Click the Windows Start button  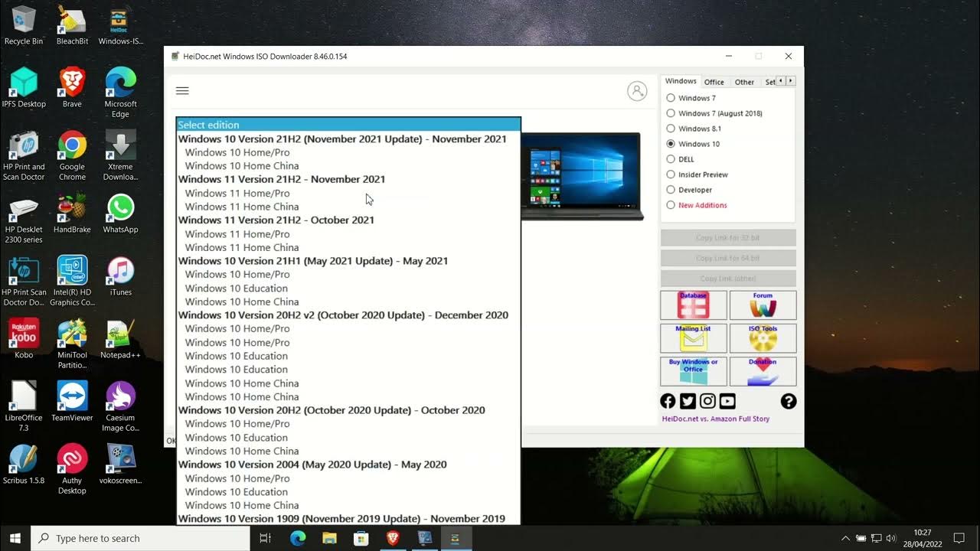pos(15,538)
